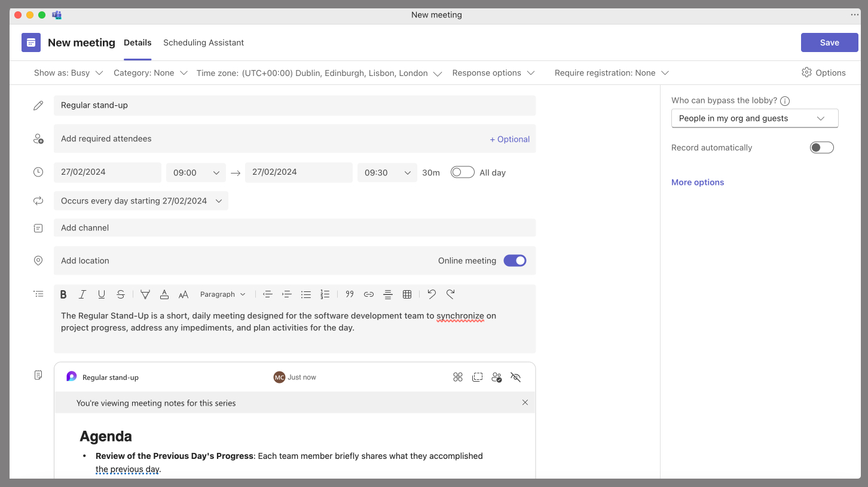Open the Category: None dropdown
Screen dimensions: 868x487
click(151, 73)
